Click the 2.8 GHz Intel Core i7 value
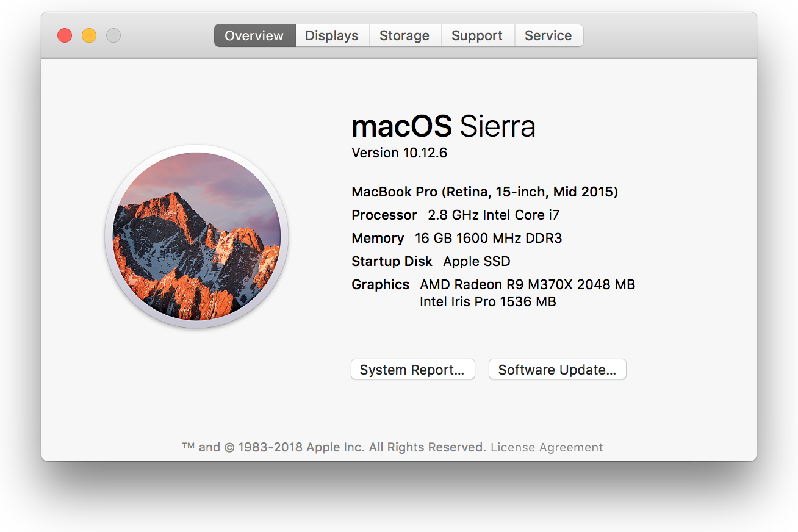The width and height of the screenshot is (798, 532). 494,215
